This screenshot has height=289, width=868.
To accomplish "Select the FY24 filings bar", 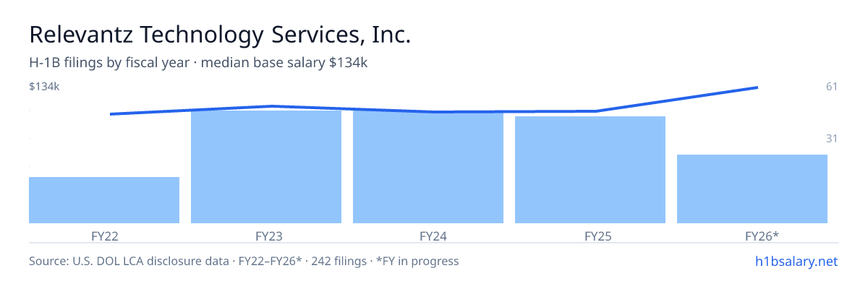I will [428, 168].
